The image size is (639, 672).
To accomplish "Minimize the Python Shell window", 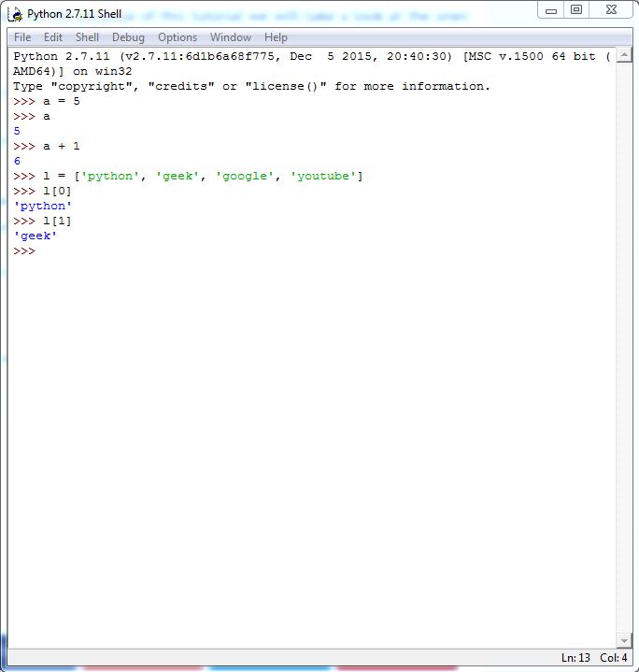I will click(551, 10).
